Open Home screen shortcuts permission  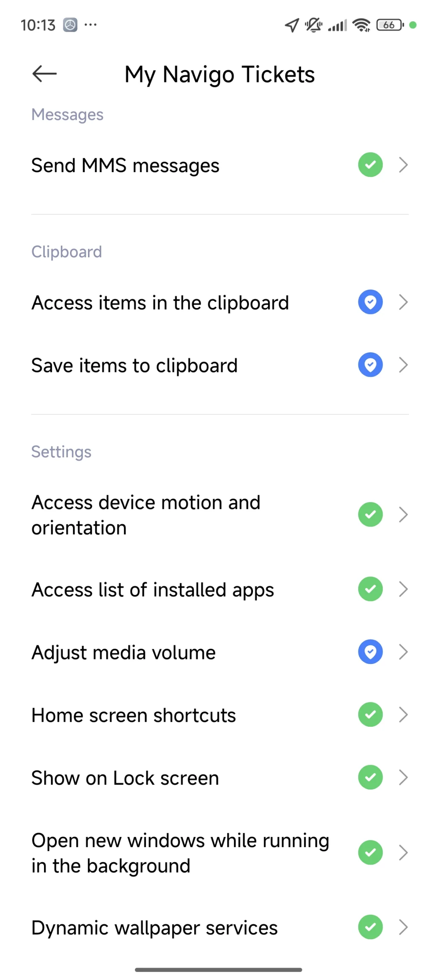(x=220, y=715)
